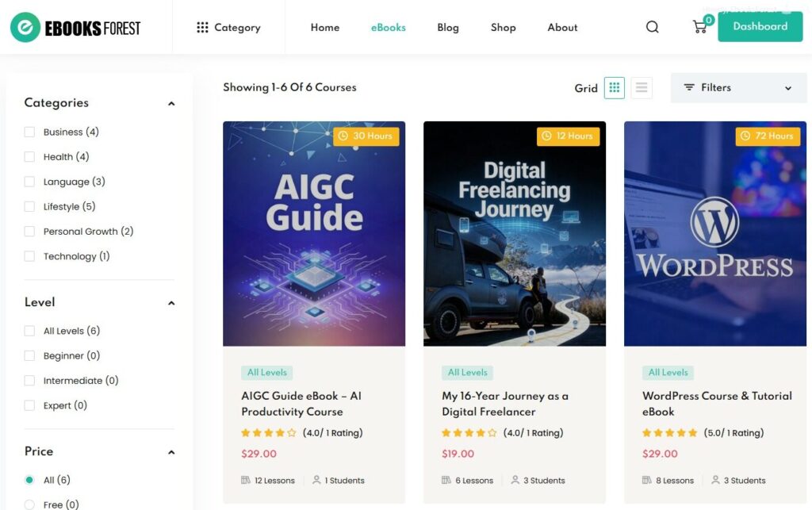Select the All price radio button
This screenshot has height=510, width=812.
29,480
